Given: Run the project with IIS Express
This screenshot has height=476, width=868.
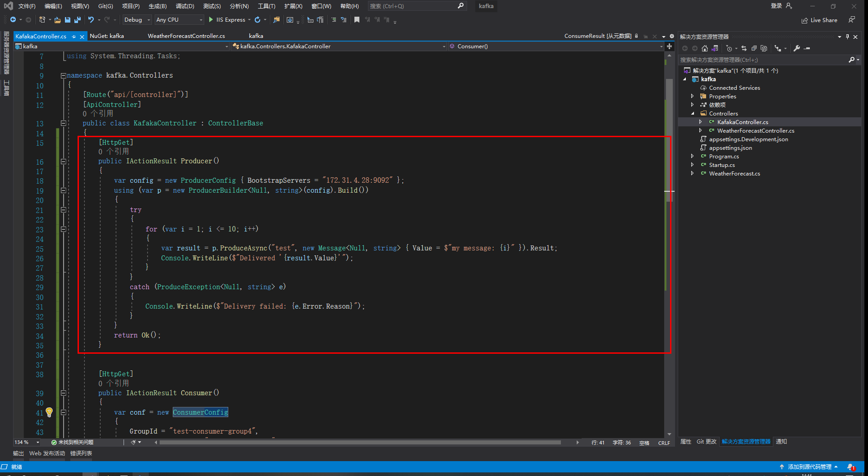Looking at the screenshot, I should tap(229, 19).
